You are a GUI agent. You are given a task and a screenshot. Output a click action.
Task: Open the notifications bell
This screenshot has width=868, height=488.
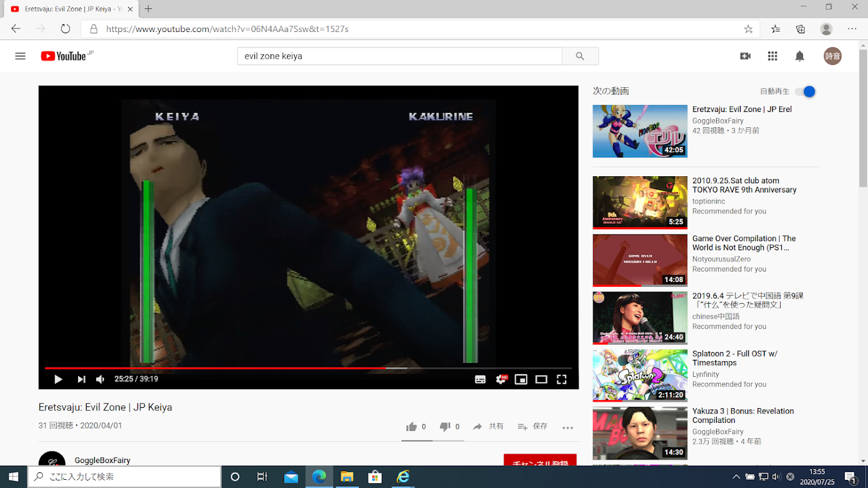click(800, 56)
